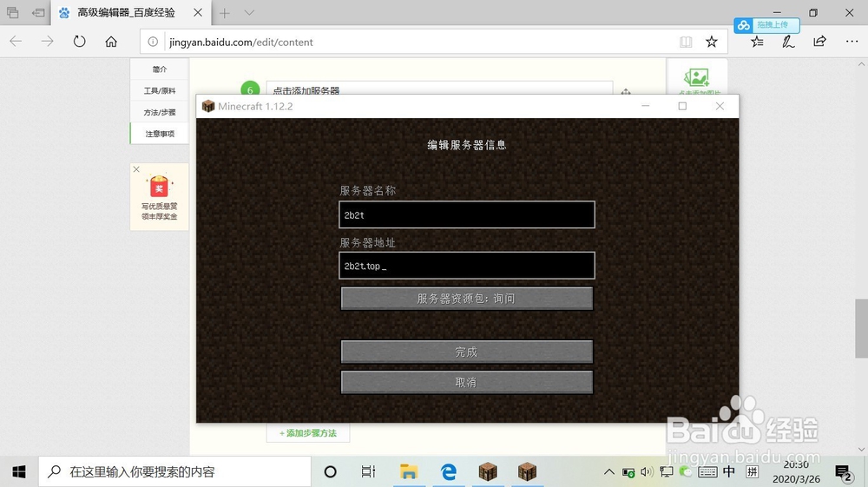This screenshot has height=487, width=868.
Task: Toggle 拼 IME mode indicator
Action: (752, 471)
